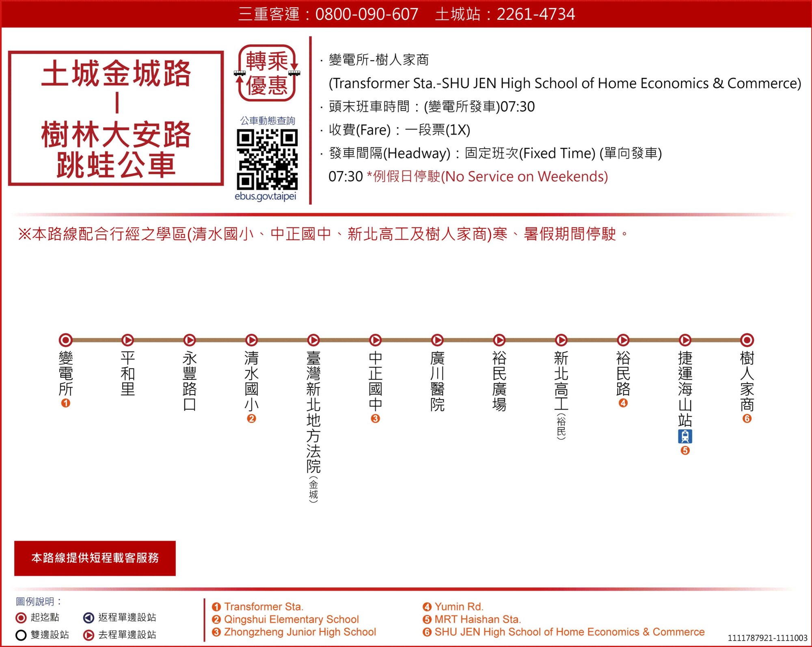Click number 6 badge under 樹人家商
The image size is (812, 647).
[x=747, y=418]
